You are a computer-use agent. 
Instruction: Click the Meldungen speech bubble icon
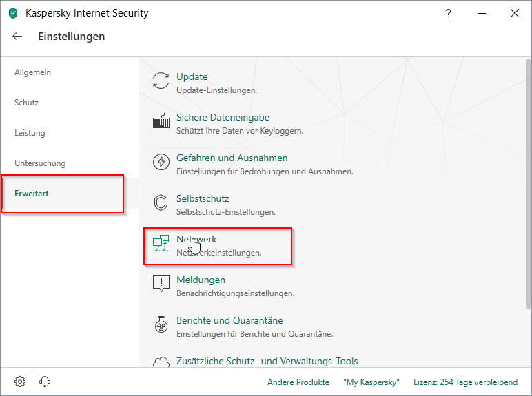click(x=161, y=284)
